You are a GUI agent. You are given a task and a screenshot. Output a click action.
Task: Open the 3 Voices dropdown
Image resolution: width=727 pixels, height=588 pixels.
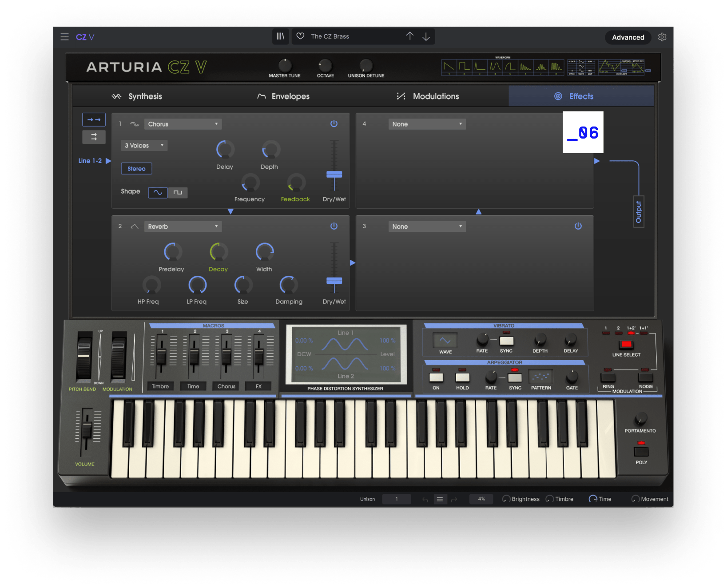coord(144,145)
